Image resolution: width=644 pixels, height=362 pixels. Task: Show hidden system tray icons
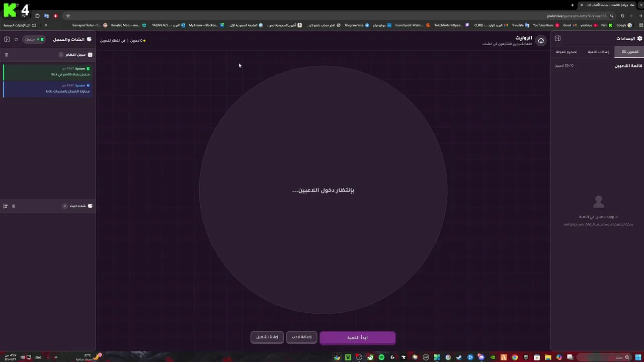pyautogui.click(x=56, y=357)
